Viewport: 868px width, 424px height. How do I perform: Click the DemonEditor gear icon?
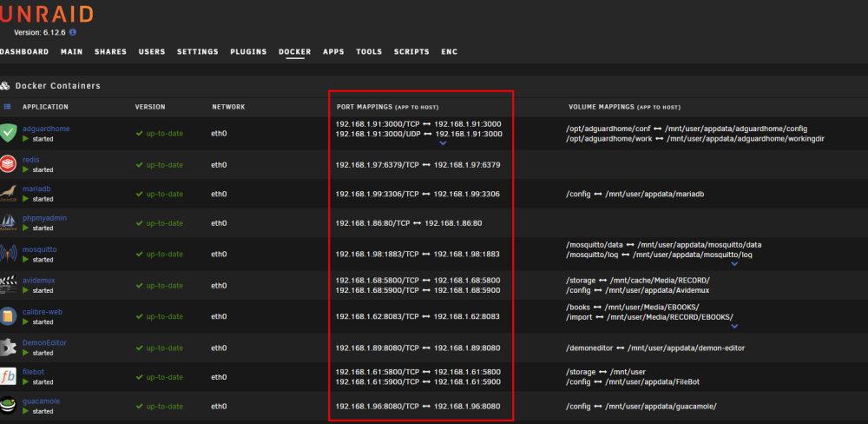click(x=7, y=348)
